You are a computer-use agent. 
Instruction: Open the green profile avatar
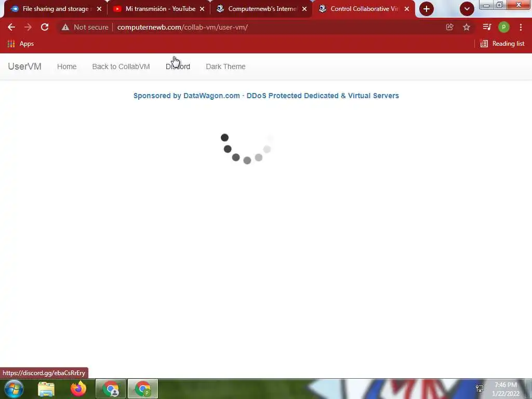(504, 27)
